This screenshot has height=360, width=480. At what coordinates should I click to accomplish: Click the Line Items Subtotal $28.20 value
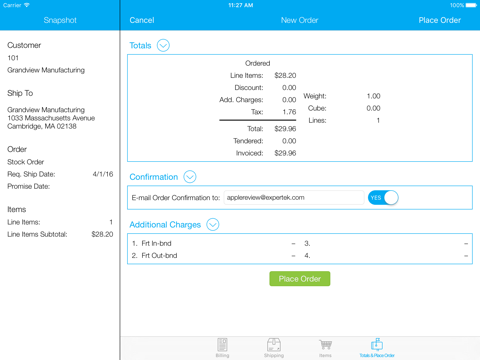pyautogui.click(x=102, y=234)
